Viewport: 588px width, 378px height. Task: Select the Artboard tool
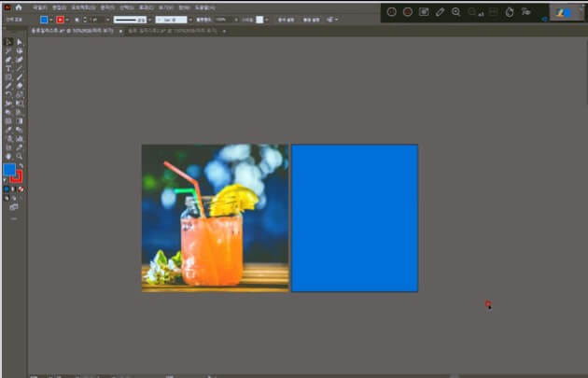tap(8, 147)
